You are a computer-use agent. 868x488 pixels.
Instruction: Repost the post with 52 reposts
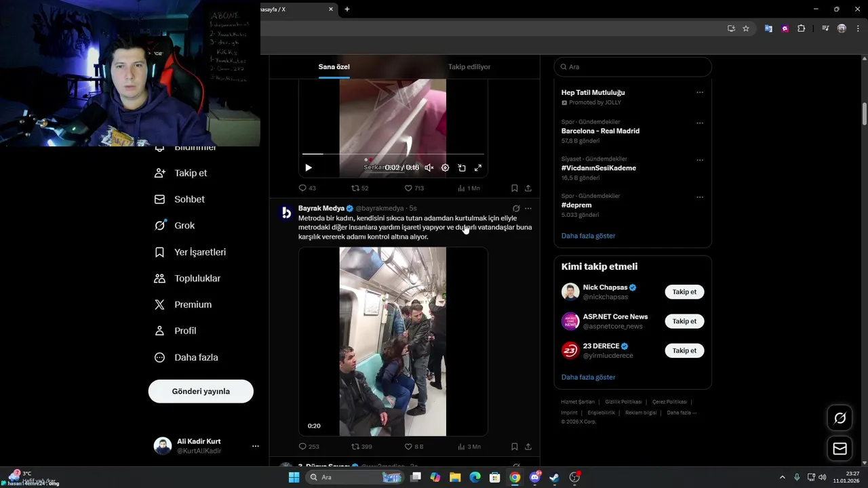(359, 188)
